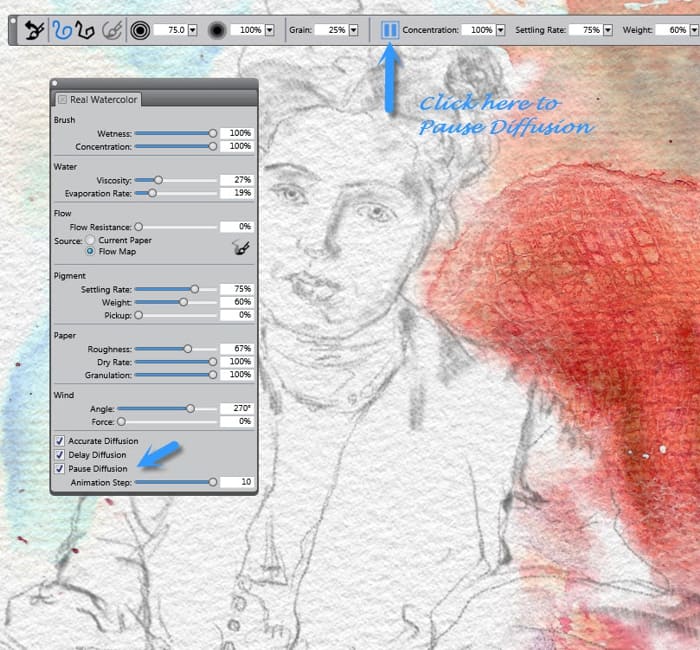Viewport: 700px width, 650px height.
Task: Select Straight Line Strokes icon
Action: [x=85, y=30]
